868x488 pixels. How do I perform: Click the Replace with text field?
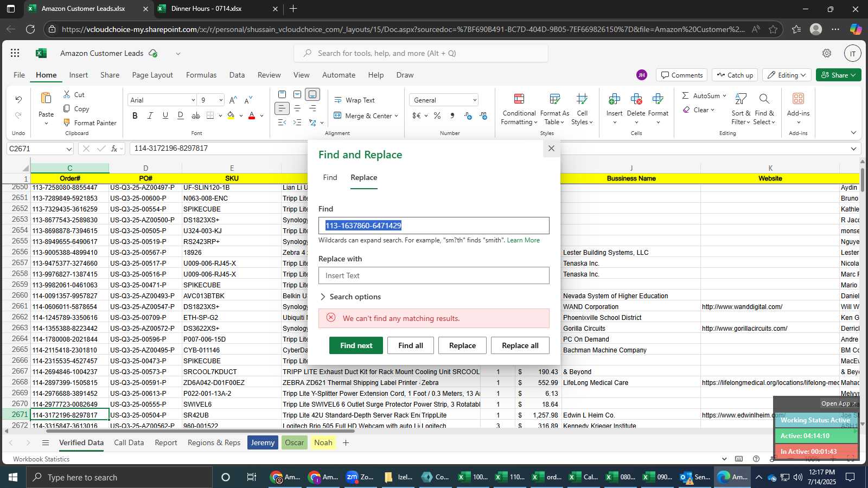pyautogui.click(x=434, y=275)
